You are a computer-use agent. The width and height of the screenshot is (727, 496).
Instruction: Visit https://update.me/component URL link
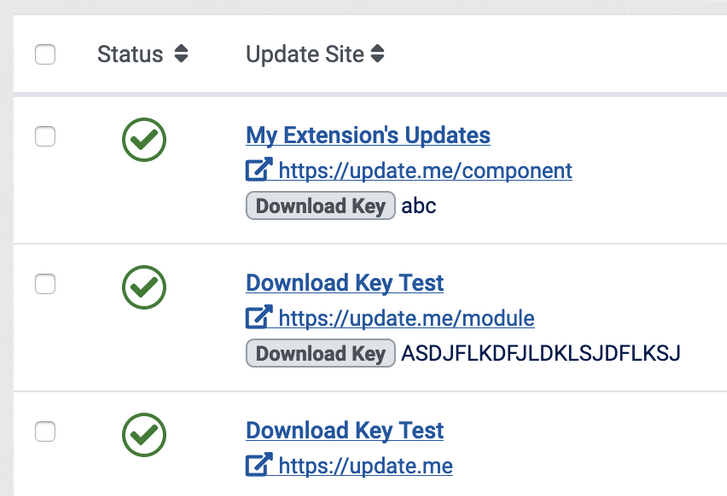425,171
